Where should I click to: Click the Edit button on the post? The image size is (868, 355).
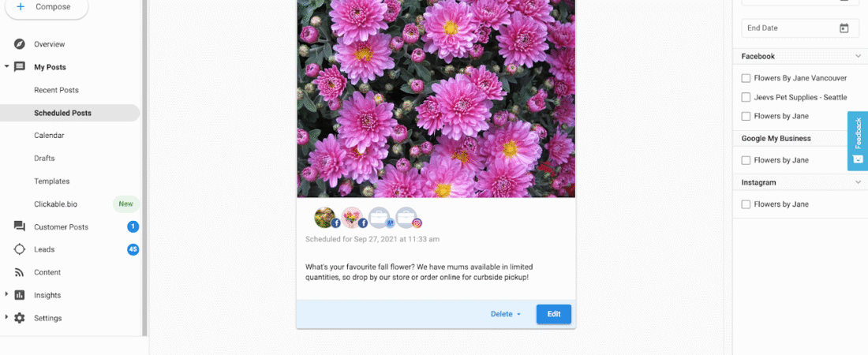pyautogui.click(x=554, y=314)
